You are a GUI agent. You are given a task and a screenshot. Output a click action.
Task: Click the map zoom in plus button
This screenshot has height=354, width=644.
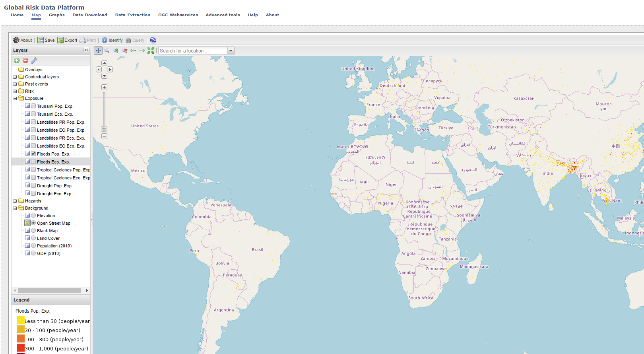104,88
